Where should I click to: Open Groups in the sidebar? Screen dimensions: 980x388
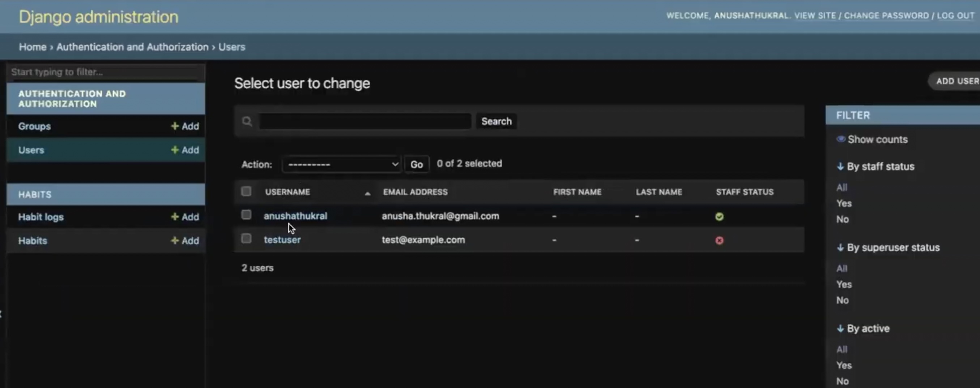34,126
